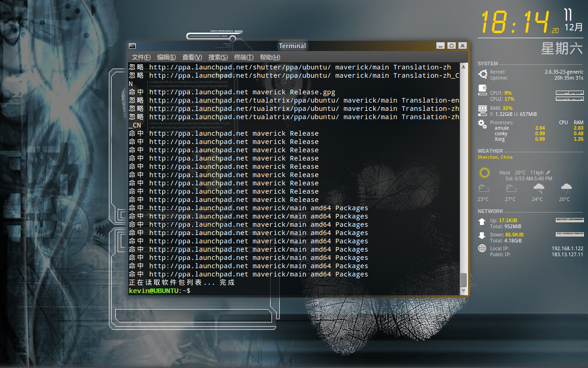Click the CPU2 usage graph

570,99
